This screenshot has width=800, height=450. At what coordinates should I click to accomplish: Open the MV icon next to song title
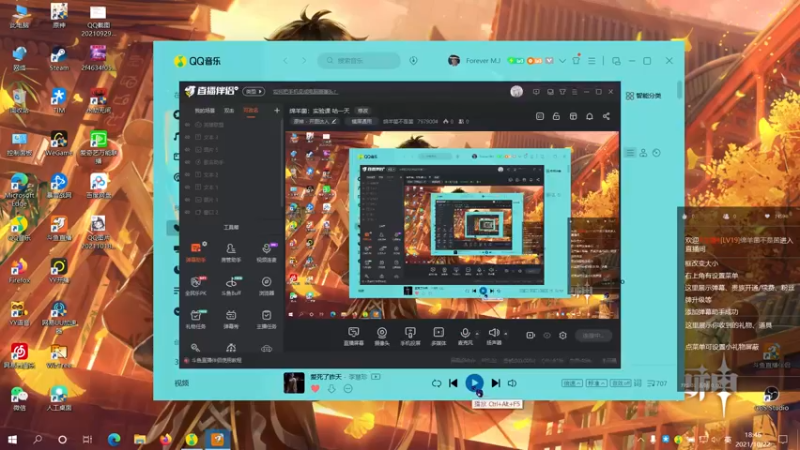(376, 377)
